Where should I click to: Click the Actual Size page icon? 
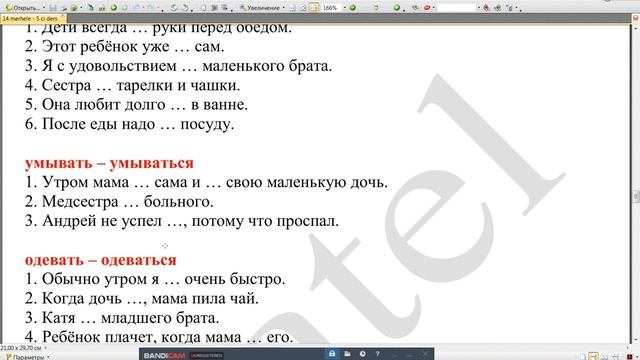tap(292, 8)
